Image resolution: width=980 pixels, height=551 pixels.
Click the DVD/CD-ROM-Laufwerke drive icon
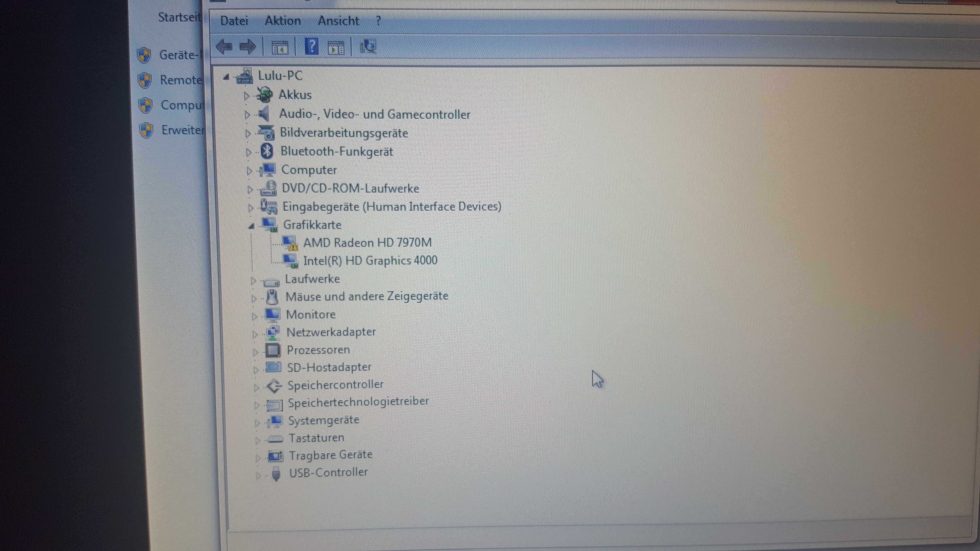point(268,188)
